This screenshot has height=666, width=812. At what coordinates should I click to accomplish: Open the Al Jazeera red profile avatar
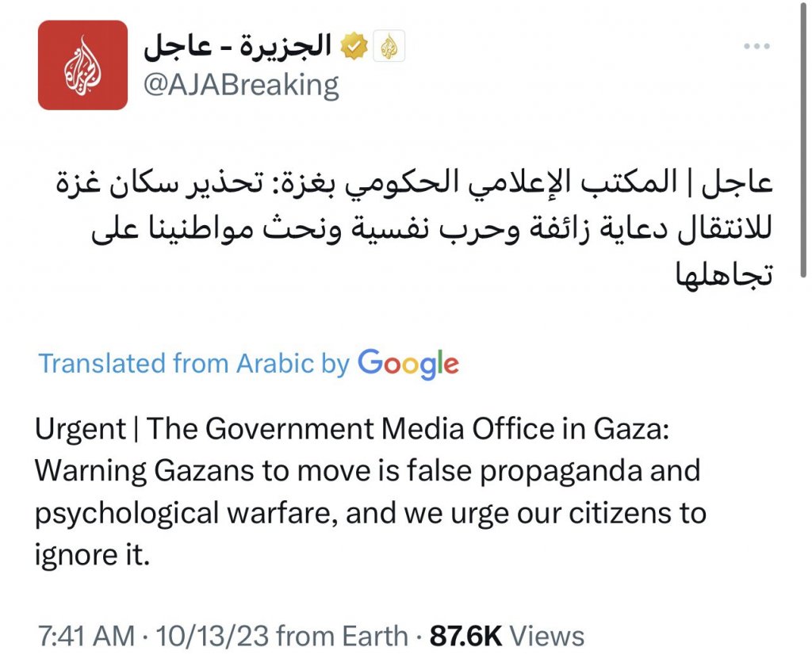pyautogui.click(x=82, y=65)
